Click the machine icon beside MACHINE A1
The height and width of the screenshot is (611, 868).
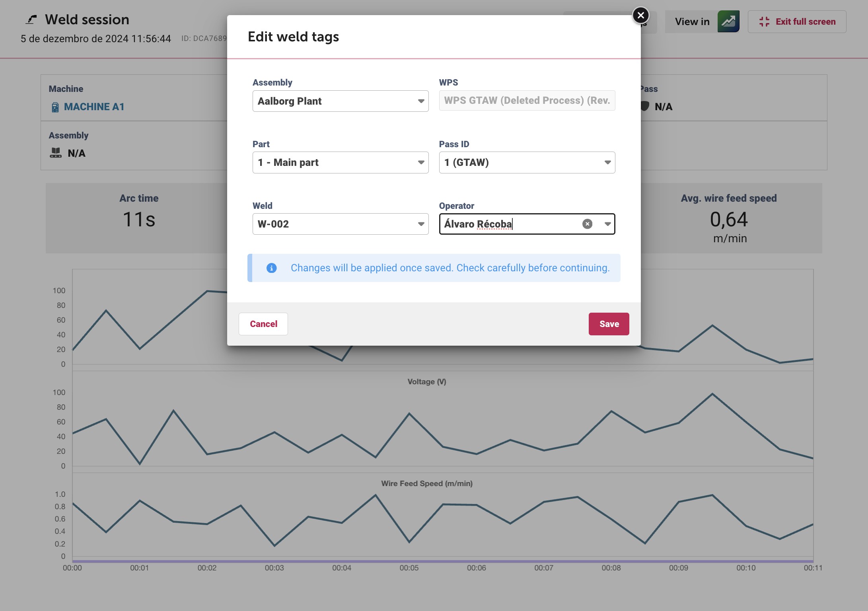coord(55,107)
